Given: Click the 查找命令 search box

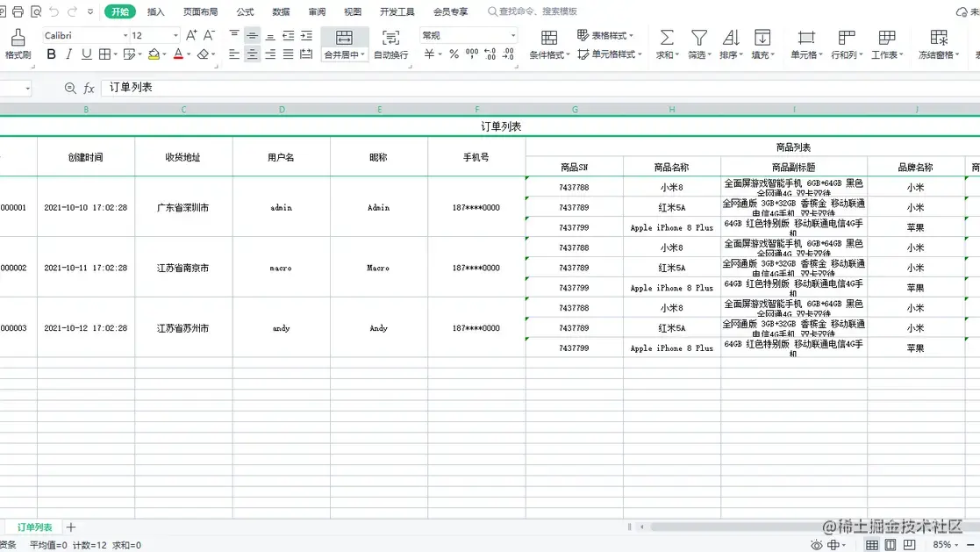Looking at the screenshot, I should [533, 11].
